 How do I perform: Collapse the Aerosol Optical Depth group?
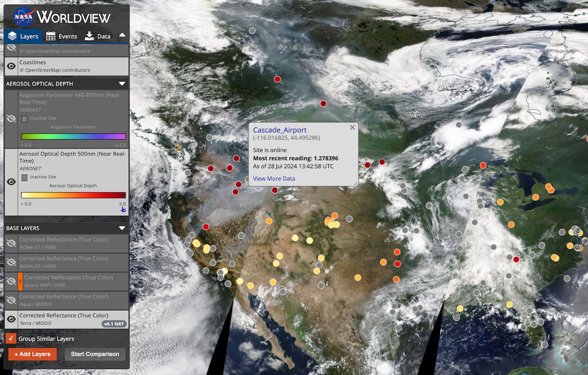(x=122, y=84)
